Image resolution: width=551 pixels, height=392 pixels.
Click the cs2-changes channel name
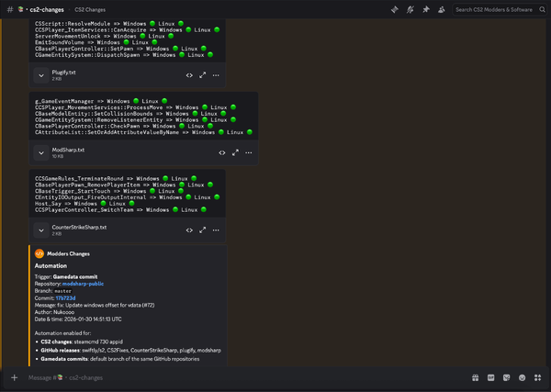(x=47, y=10)
